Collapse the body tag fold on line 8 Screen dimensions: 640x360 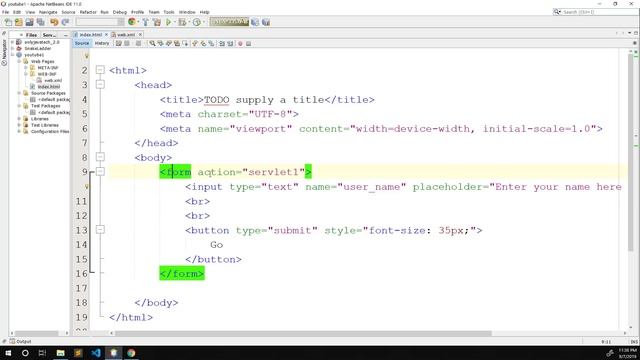(100, 157)
